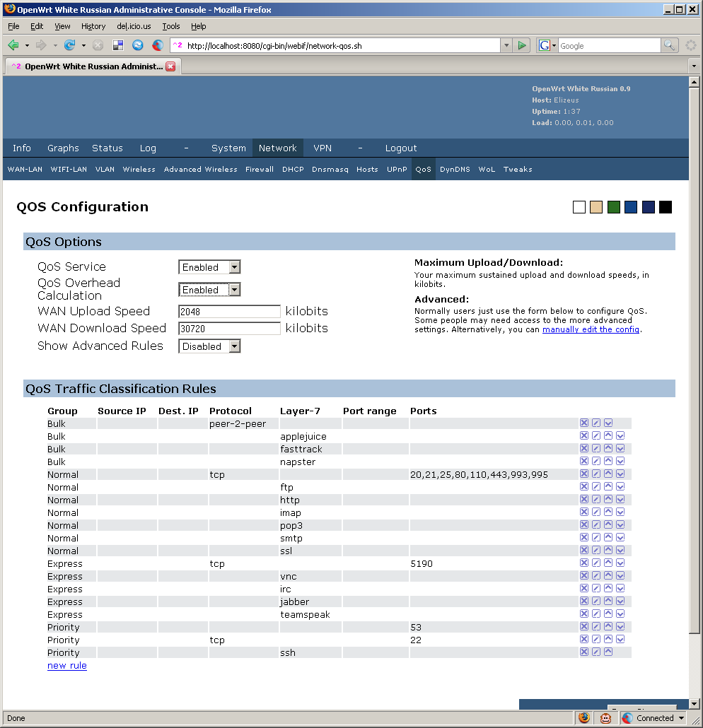Delete the tcp ports 20,21,25 rule

(x=584, y=474)
